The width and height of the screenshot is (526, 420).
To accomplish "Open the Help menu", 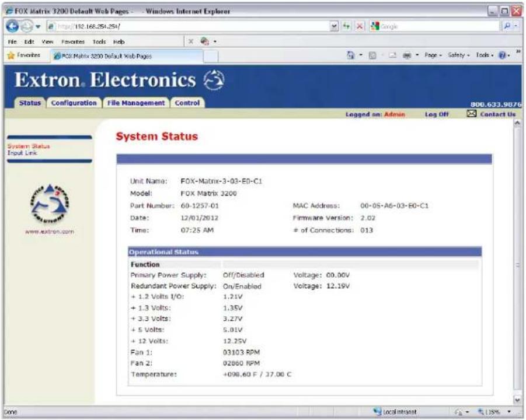I will [119, 41].
